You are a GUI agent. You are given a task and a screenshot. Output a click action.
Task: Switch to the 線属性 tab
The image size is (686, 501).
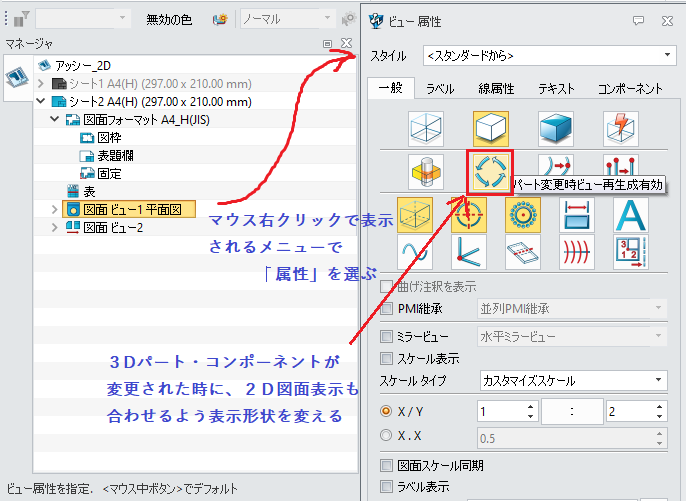pyautogui.click(x=496, y=89)
